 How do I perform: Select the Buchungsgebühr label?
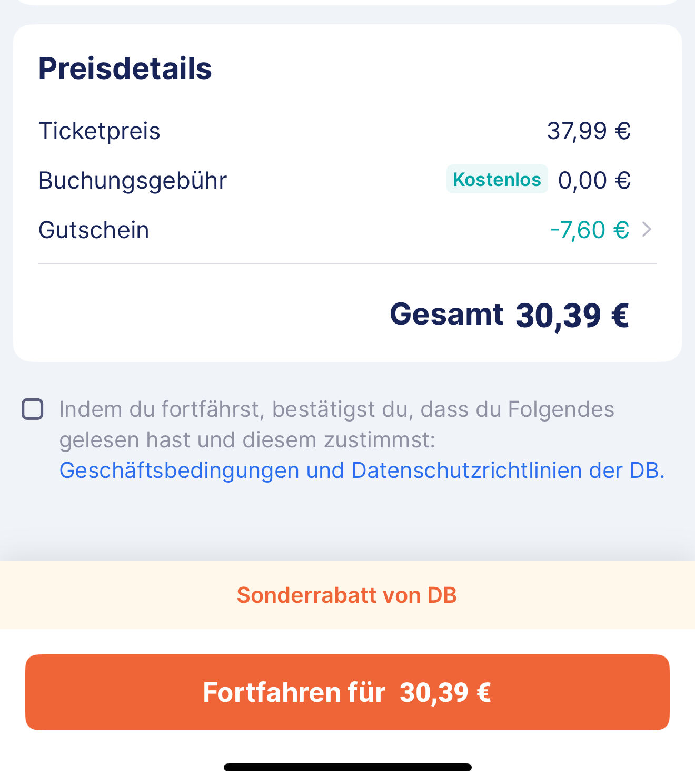pyautogui.click(x=133, y=181)
